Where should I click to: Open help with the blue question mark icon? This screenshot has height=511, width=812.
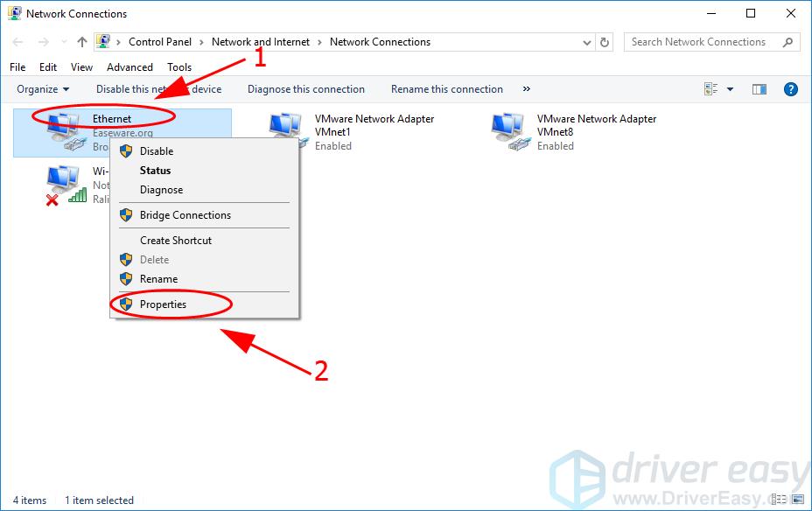pyautogui.click(x=790, y=89)
